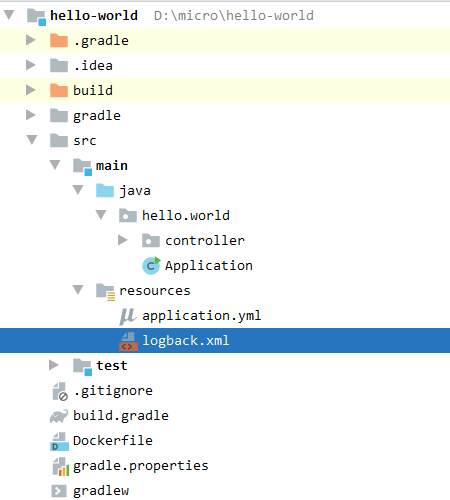Collapse the java folder arrow

(78, 190)
